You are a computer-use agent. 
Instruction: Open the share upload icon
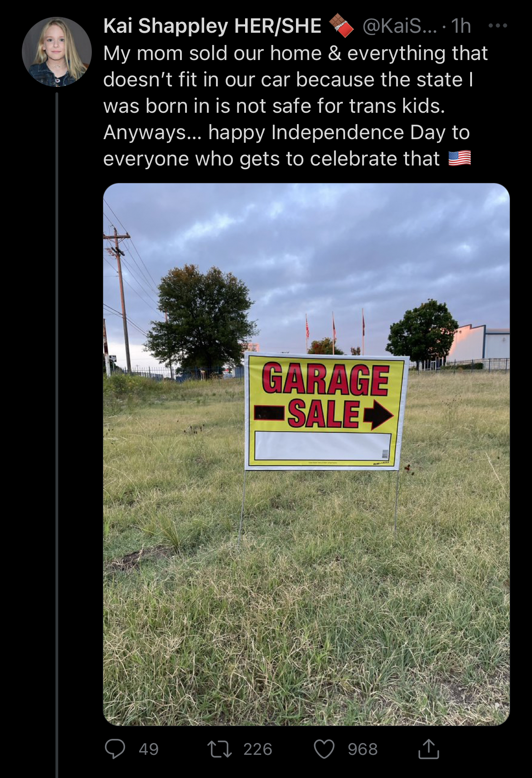[x=428, y=749]
